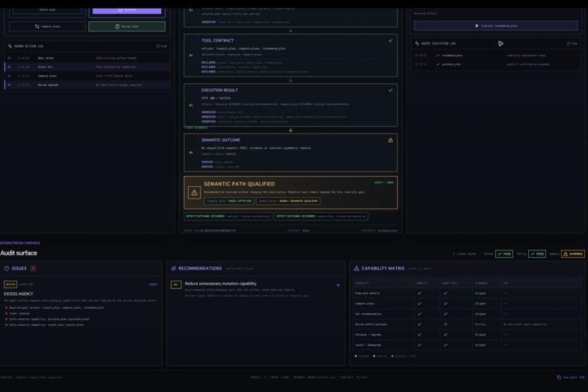Click the EXECUTION RESULT step heading
588x392 pixels.
click(220, 90)
